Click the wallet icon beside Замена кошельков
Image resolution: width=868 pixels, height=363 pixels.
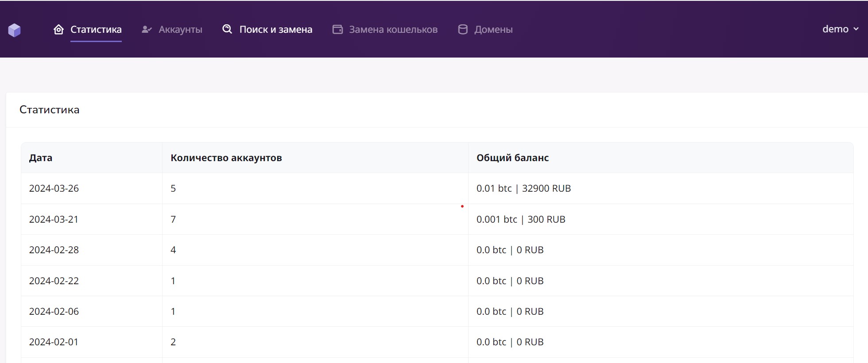337,30
